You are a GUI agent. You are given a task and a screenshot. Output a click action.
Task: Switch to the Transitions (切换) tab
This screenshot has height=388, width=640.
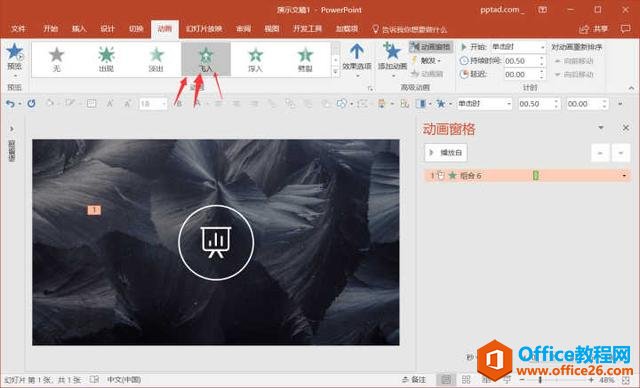(x=136, y=29)
